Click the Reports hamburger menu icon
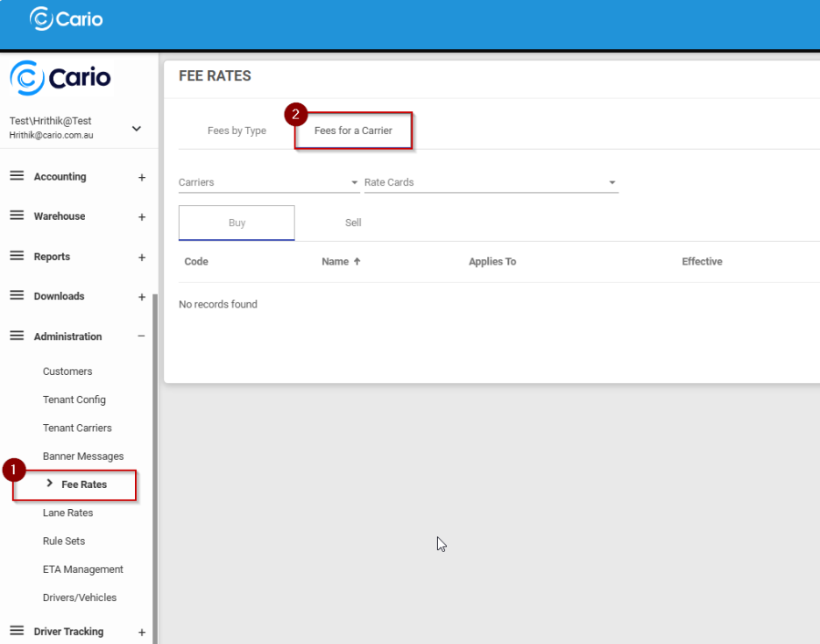This screenshot has height=644, width=820. pyautogui.click(x=17, y=256)
